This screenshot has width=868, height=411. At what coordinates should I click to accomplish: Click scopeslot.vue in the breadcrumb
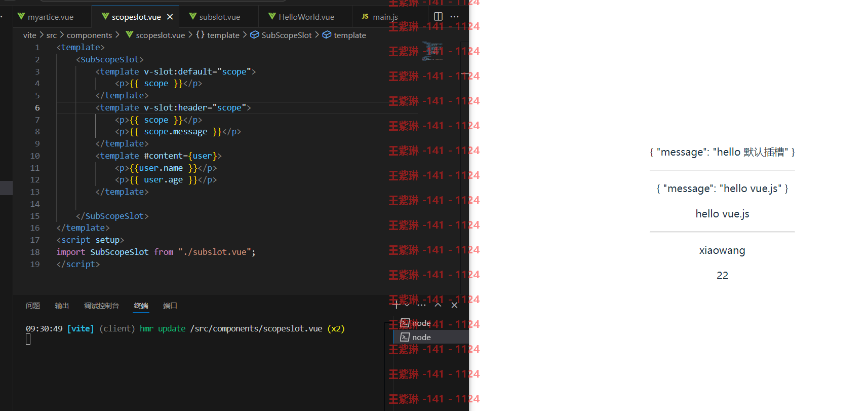(x=155, y=35)
